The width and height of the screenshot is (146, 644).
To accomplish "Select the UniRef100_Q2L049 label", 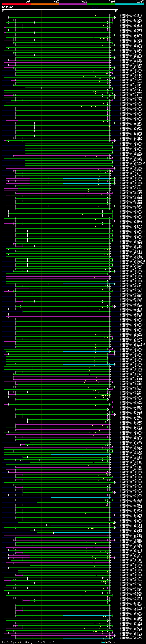I will coord(131,580).
